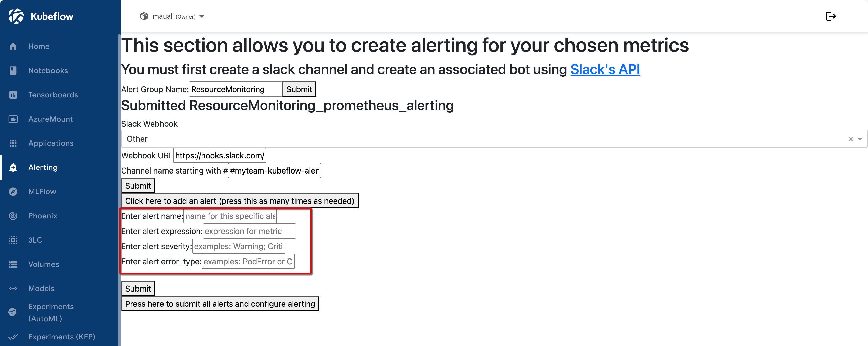Click the Models arrows icon

[13, 289]
